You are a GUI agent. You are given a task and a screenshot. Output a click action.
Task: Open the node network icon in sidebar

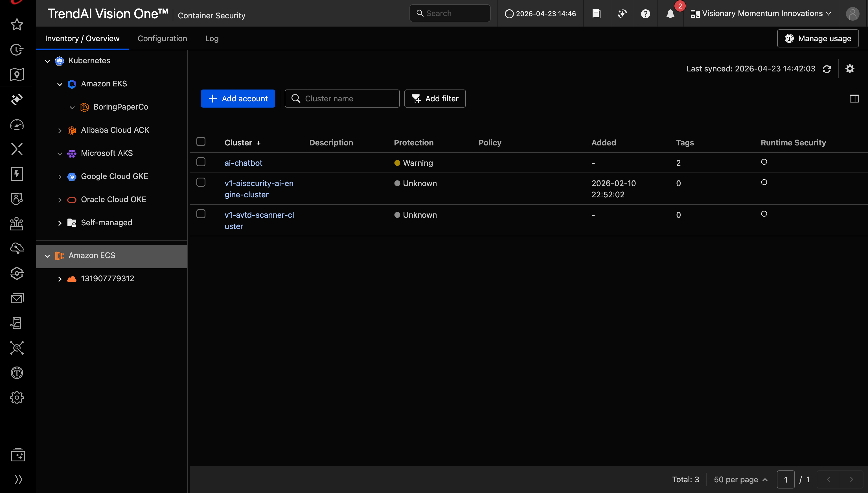[x=17, y=348]
